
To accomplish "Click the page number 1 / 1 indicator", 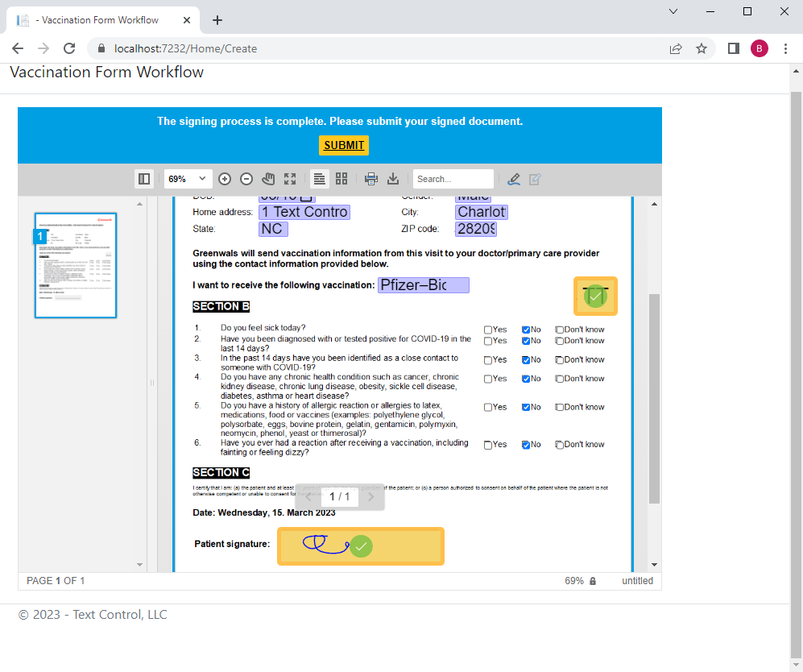I will 340,497.
